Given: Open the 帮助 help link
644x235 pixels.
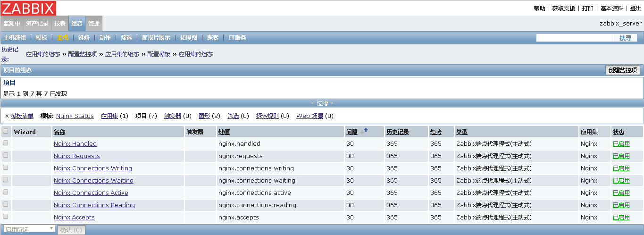Looking at the screenshot, I should [539, 8].
